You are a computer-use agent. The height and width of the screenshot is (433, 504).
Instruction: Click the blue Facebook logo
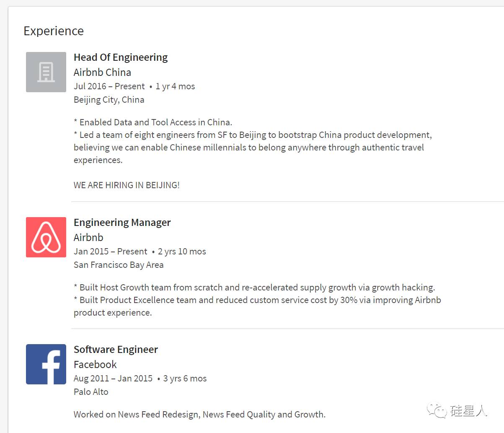point(46,364)
